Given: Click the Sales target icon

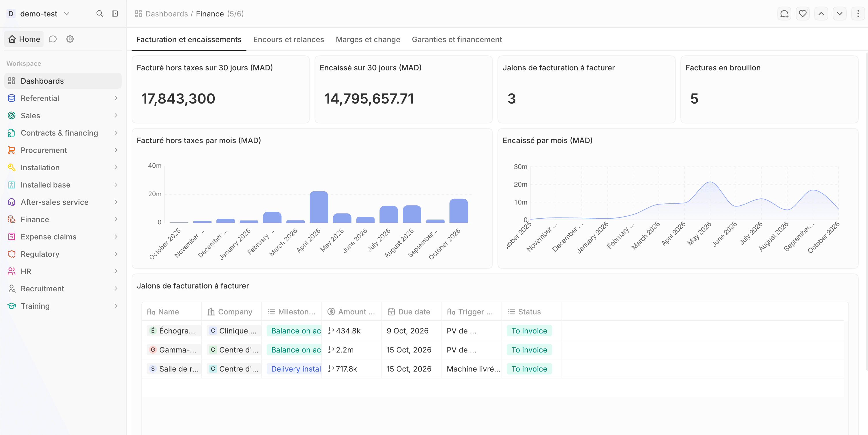Looking at the screenshot, I should [12, 116].
